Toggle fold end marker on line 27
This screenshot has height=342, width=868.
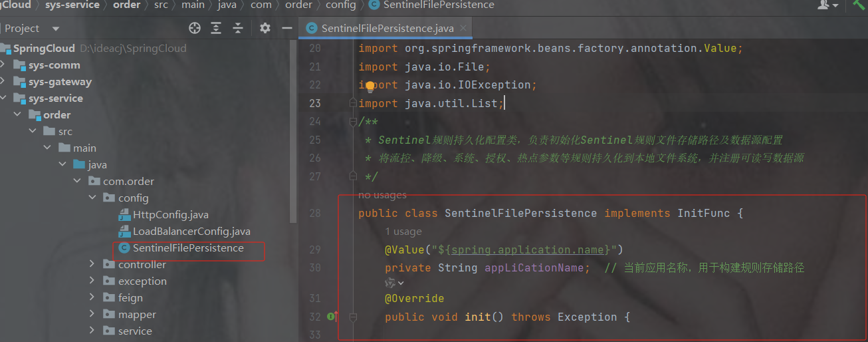tap(353, 176)
